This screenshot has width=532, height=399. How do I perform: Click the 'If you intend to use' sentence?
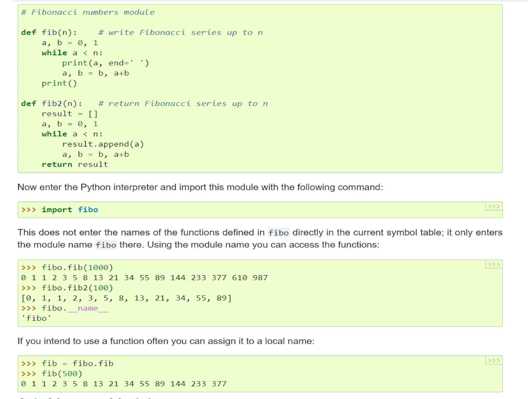tap(166, 341)
